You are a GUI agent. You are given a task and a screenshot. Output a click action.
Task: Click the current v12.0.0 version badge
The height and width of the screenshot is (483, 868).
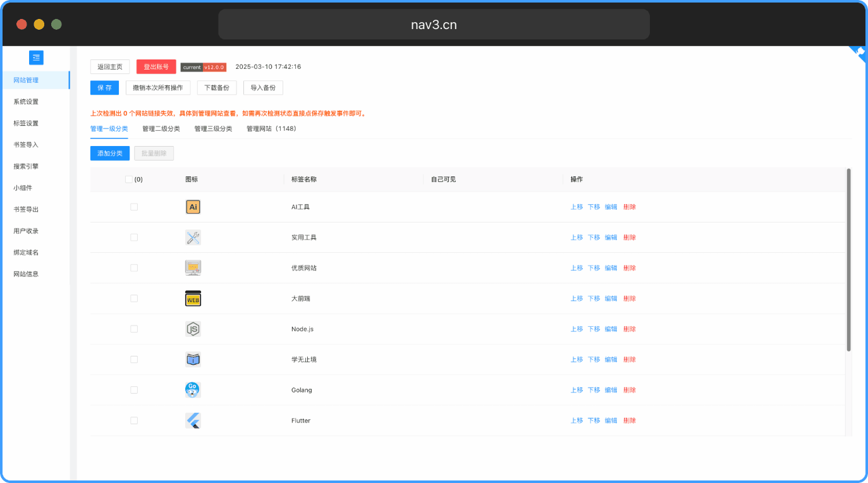204,67
